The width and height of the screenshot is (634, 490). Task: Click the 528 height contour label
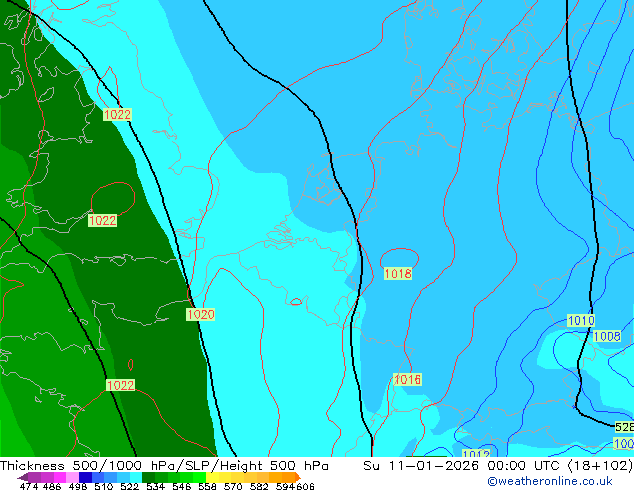[x=624, y=427]
